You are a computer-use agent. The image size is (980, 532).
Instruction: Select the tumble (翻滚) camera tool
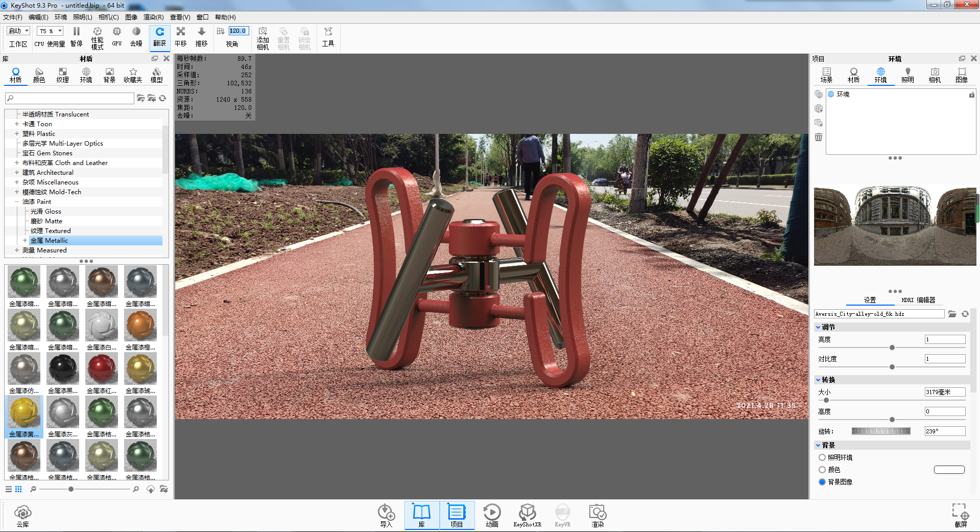[160, 37]
